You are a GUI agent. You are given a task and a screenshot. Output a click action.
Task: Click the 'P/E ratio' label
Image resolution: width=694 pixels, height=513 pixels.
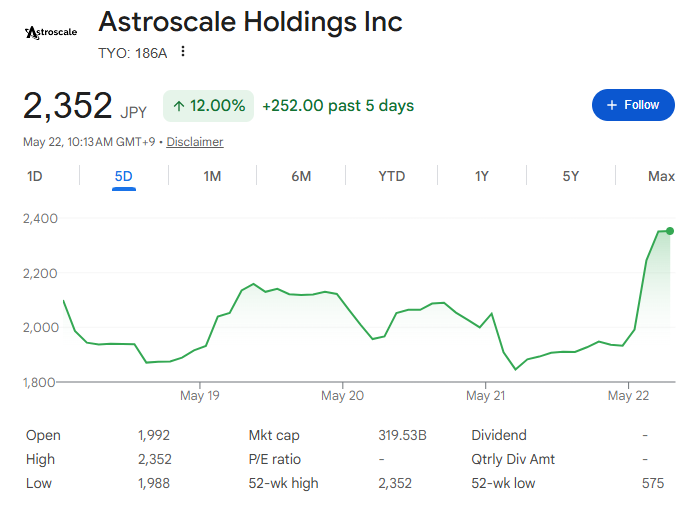(275, 459)
